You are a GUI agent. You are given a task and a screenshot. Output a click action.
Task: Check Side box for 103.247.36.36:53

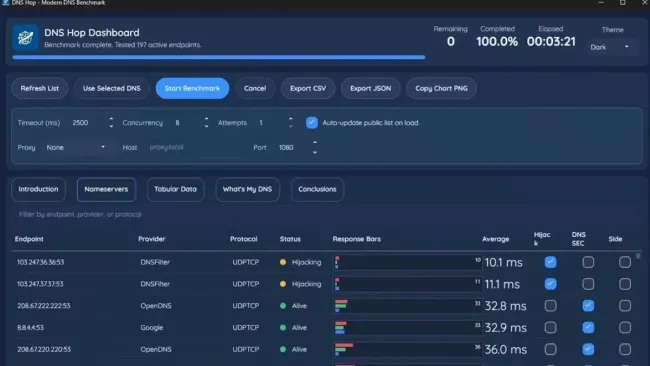click(625, 262)
